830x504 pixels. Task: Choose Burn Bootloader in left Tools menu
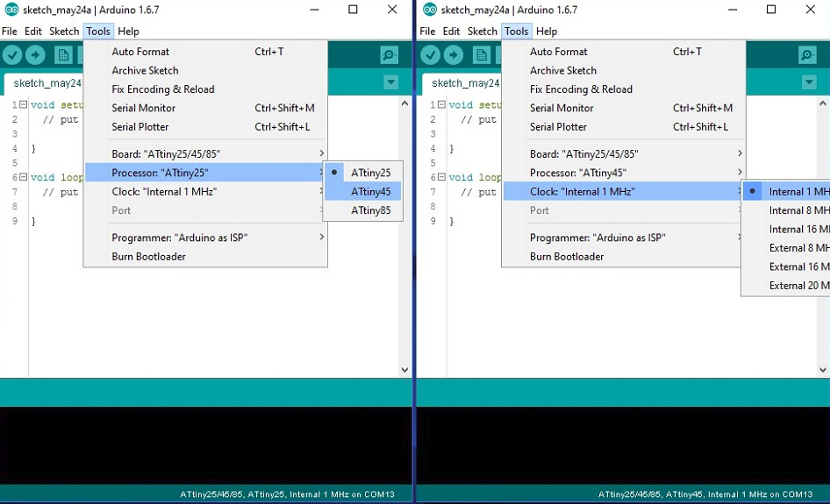pyautogui.click(x=205, y=257)
